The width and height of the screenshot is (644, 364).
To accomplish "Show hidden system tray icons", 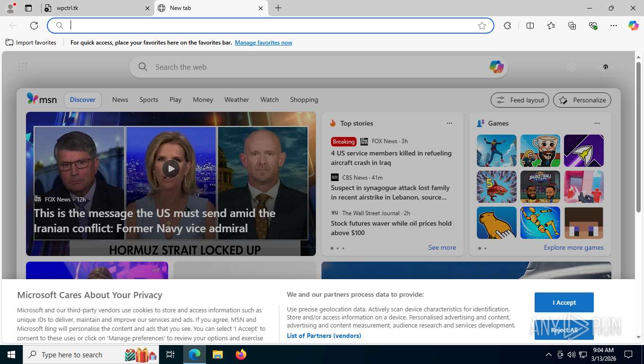I will click(x=548, y=355).
